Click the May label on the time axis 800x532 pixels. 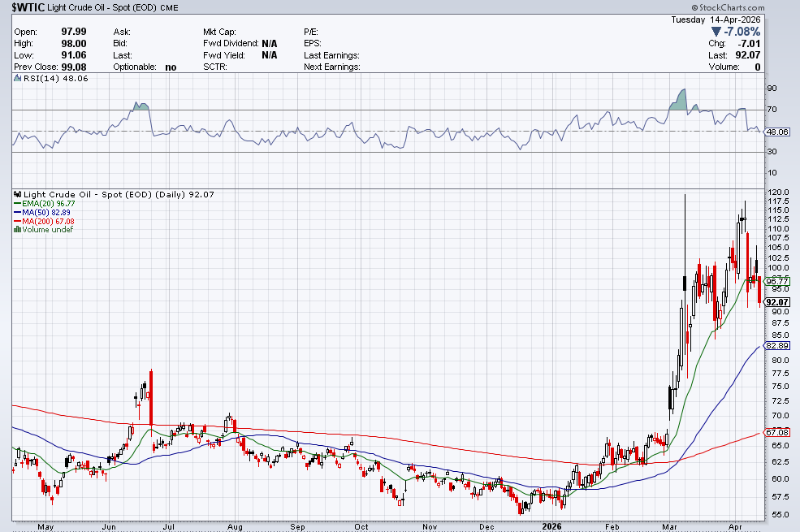click(x=46, y=527)
